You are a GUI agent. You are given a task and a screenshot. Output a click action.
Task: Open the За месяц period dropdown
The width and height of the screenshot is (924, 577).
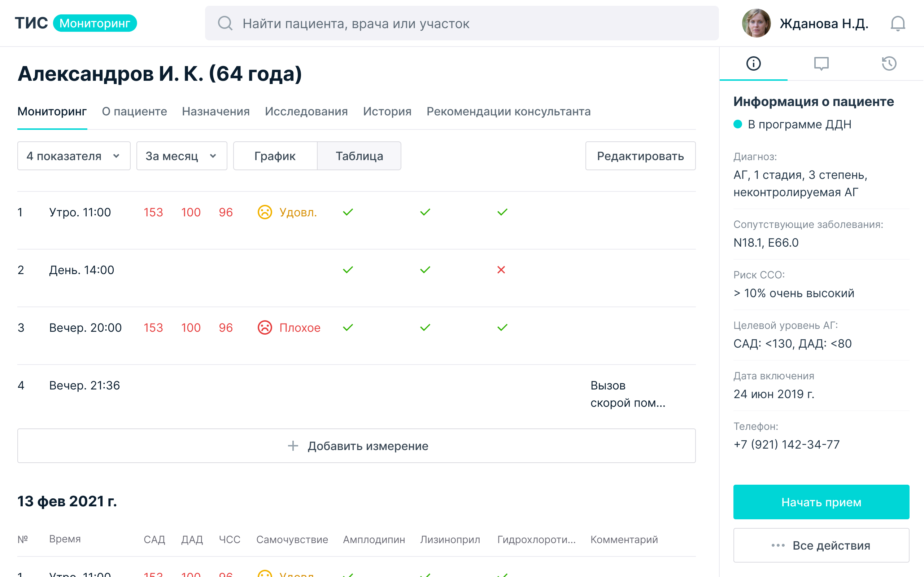(x=181, y=156)
